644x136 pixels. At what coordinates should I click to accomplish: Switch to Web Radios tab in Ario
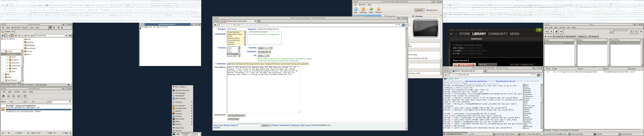click(569, 37)
